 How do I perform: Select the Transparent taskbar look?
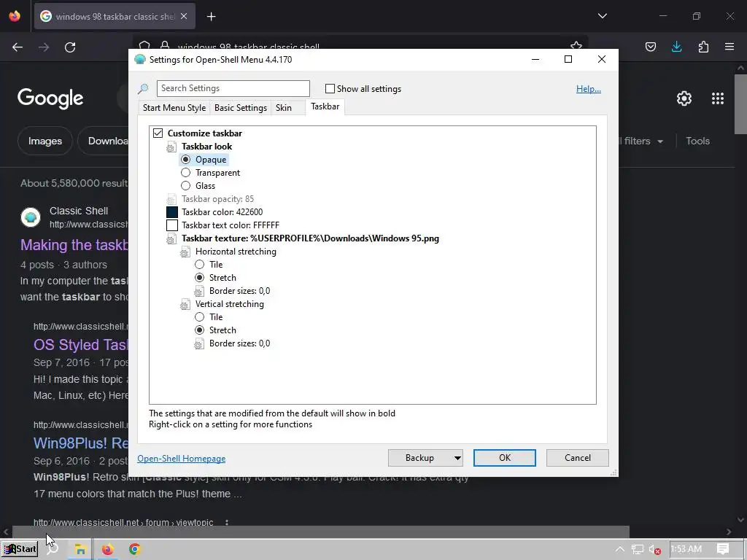pos(186,172)
